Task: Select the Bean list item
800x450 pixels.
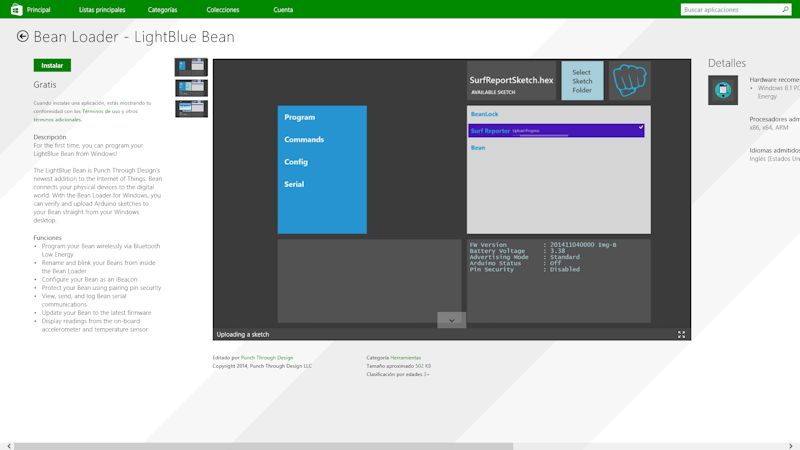Action: (x=478, y=147)
